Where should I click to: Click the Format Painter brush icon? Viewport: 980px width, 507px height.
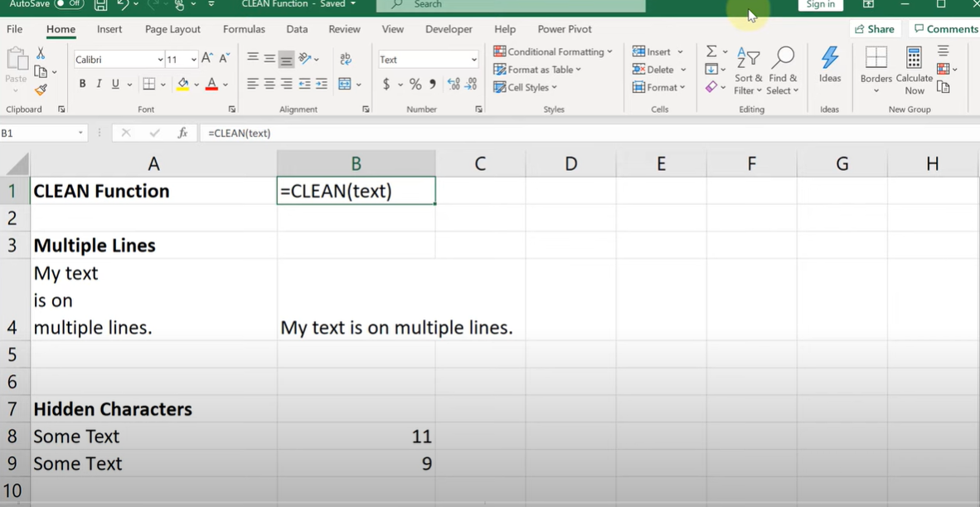click(x=41, y=90)
